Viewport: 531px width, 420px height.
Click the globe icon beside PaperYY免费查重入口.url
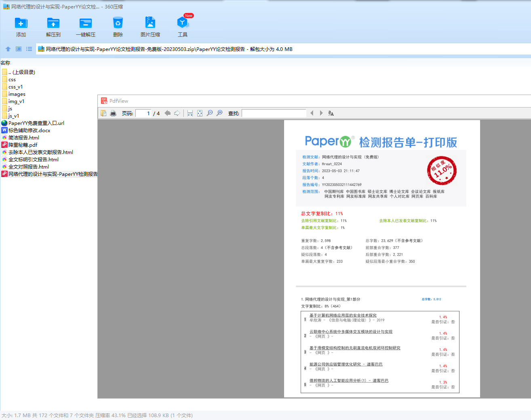pos(4,123)
